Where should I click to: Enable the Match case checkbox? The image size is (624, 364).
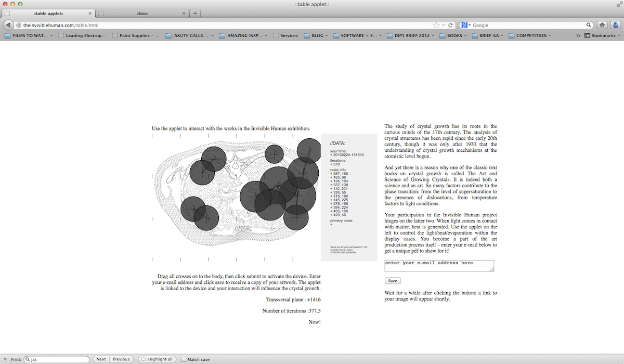(184, 359)
